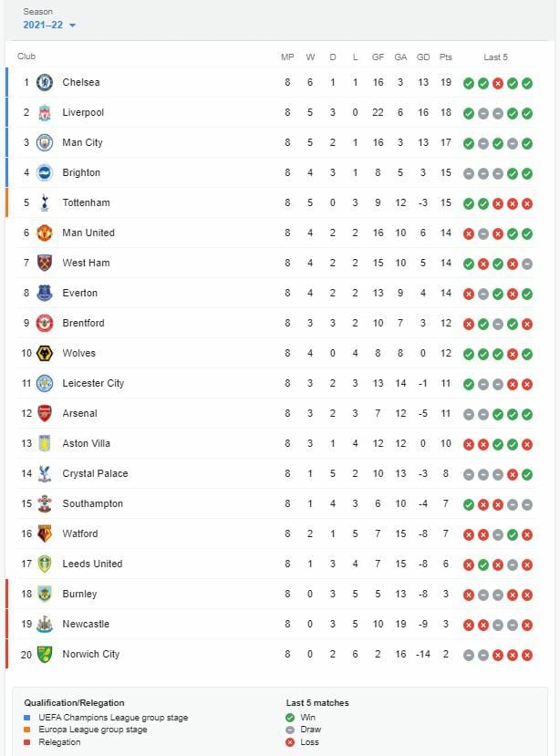Click the Newcastle club crest icon
560x756 pixels.
[45, 624]
